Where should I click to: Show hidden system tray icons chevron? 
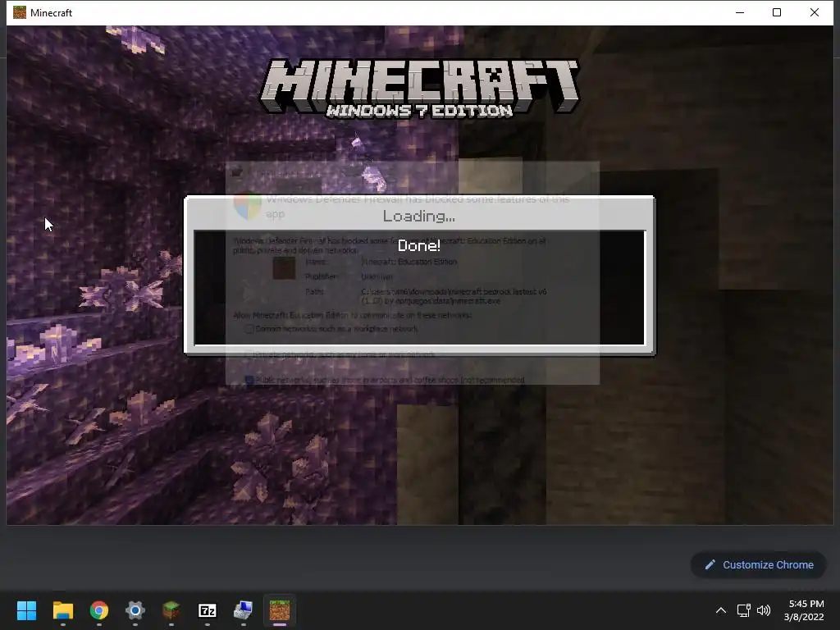point(721,610)
